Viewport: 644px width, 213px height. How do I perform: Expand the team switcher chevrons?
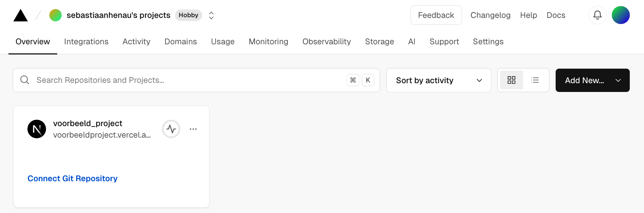pos(211,15)
